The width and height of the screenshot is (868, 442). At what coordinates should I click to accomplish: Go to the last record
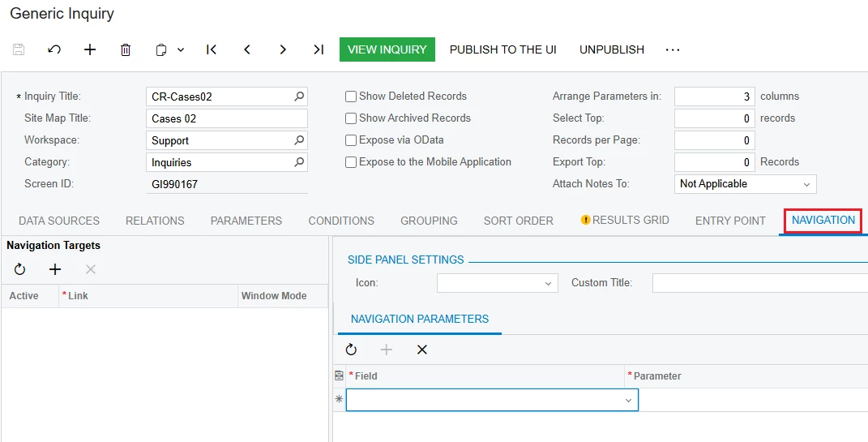coord(319,49)
